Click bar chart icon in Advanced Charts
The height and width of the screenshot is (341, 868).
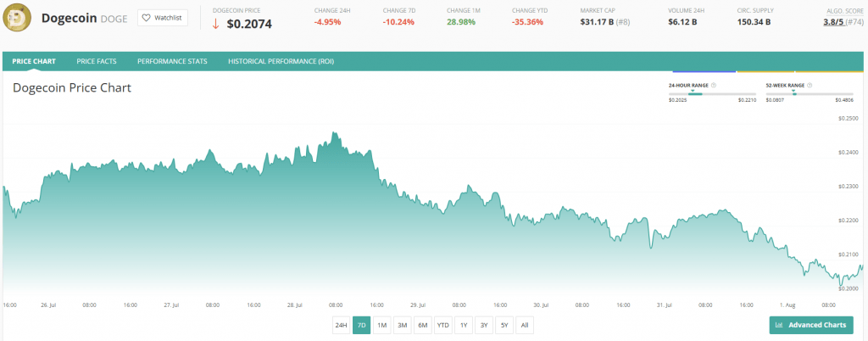pyautogui.click(x=778, y=325)
